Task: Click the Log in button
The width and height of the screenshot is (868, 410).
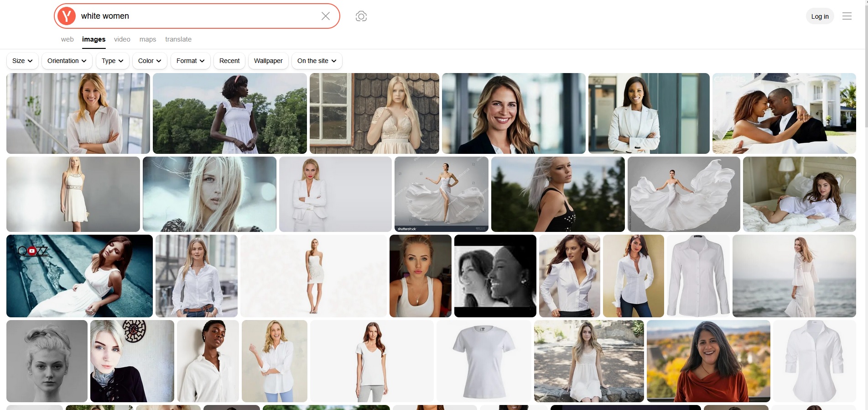Action: (820, 16)
